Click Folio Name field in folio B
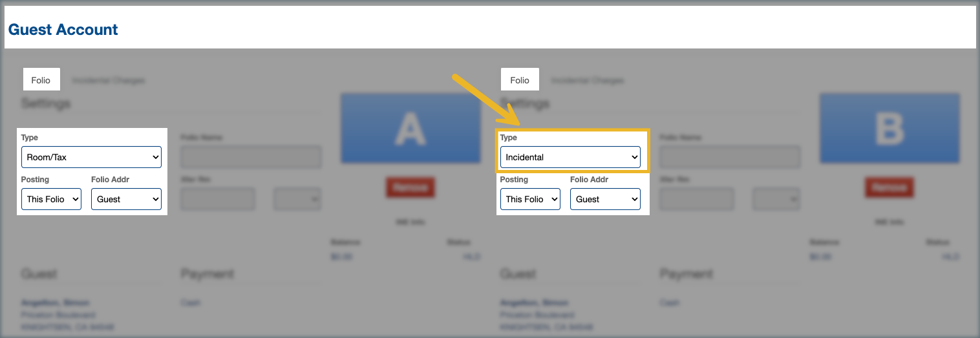 pos(730,157)
